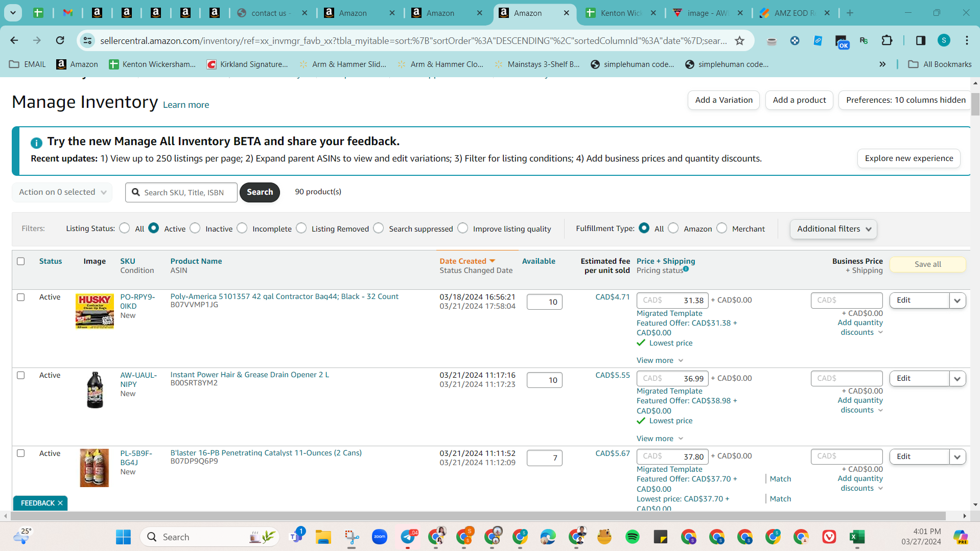This screenshot has width=980, height=551.
Task: Click the browser back arrow
Action: point(14,40)
